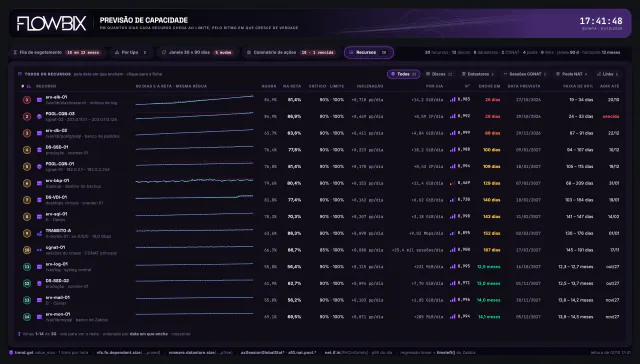The image size is (640, 364).
Task: Click the link icon beside TRANSITO-A
Action: (x=39, y=233)
